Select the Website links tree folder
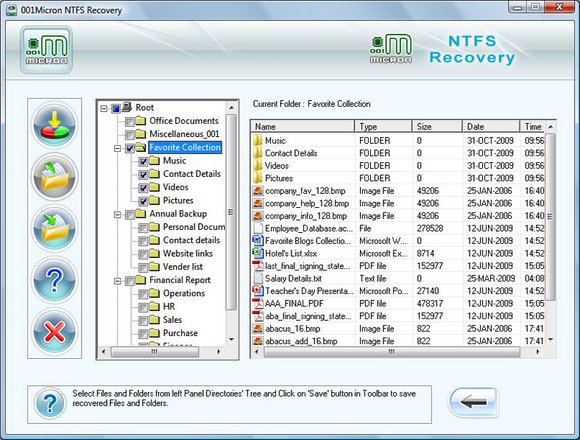Viewport: 580px width, 440px height. pos(188,254)
